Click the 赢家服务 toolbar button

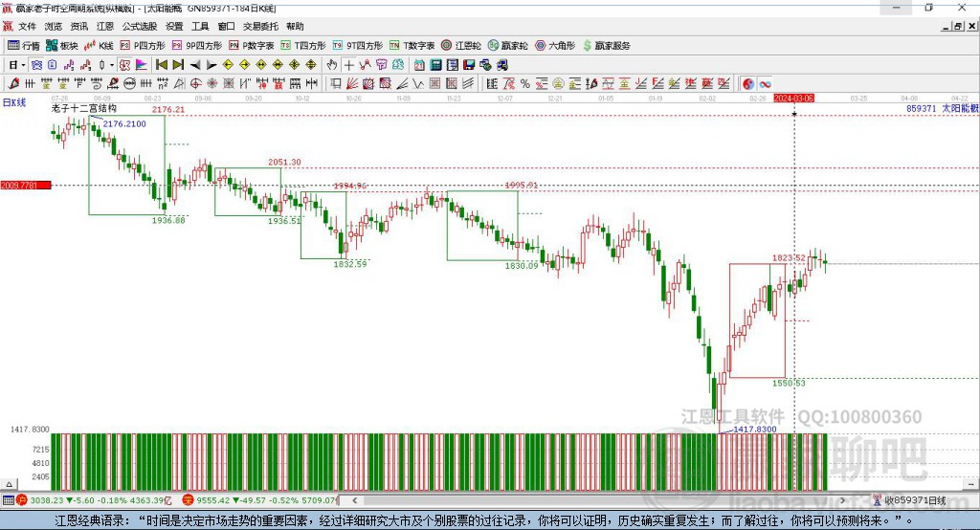tap(606, 46)
